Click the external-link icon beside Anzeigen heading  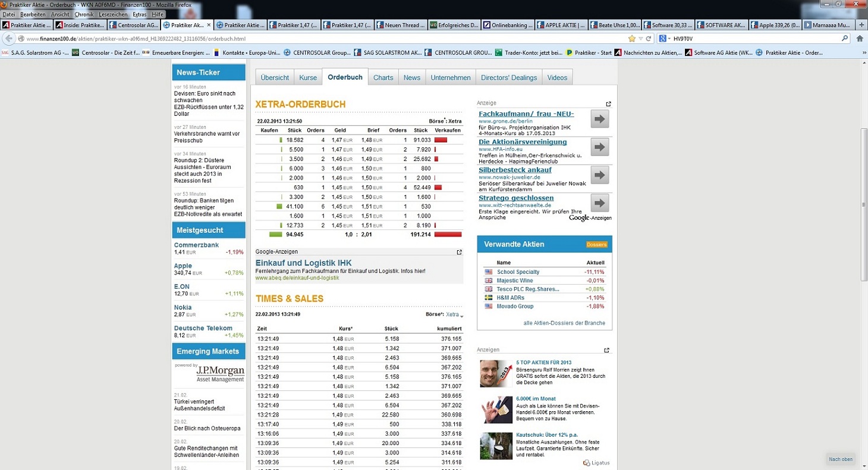pyautogui.click(x=606, y=350)
